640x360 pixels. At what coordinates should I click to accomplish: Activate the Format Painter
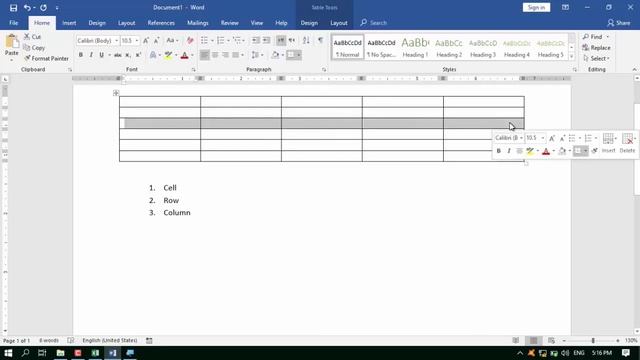click(46, 58)
